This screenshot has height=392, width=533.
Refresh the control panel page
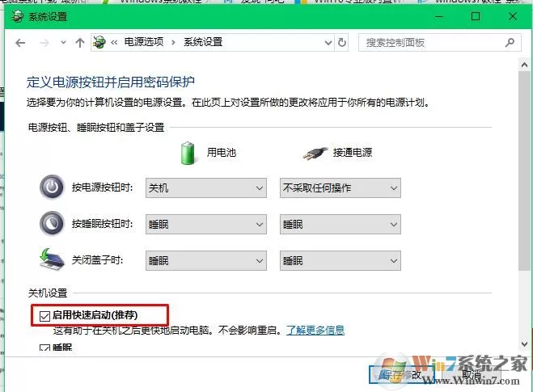pos(342,43)
